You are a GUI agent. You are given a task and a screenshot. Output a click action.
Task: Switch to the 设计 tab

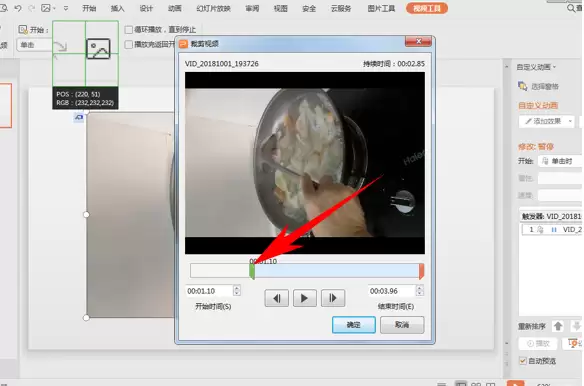146,8
